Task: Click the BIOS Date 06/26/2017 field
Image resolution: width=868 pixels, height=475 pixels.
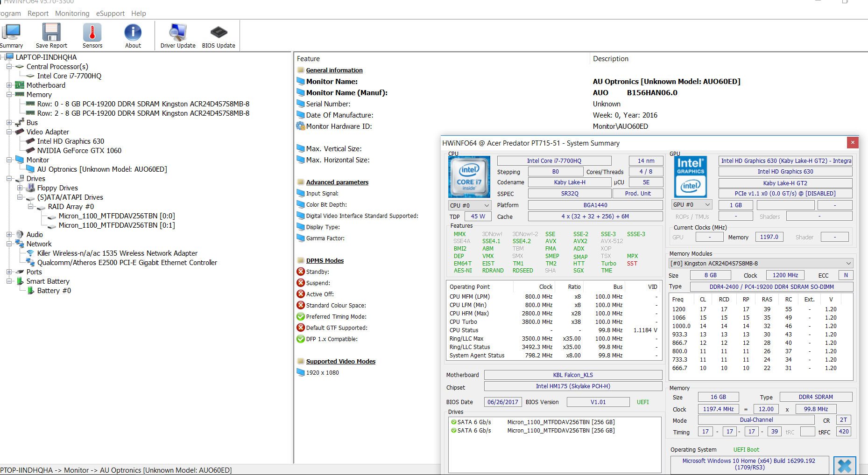Action: point(503,402)
